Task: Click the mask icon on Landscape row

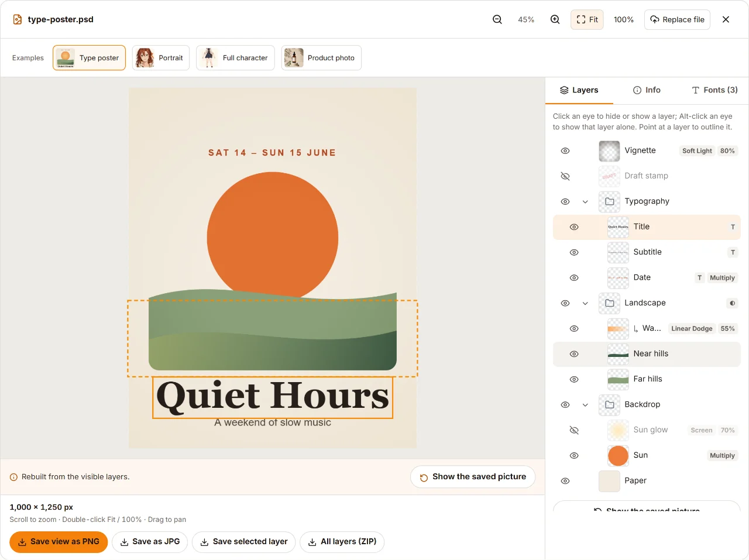Action: (732, 303)
